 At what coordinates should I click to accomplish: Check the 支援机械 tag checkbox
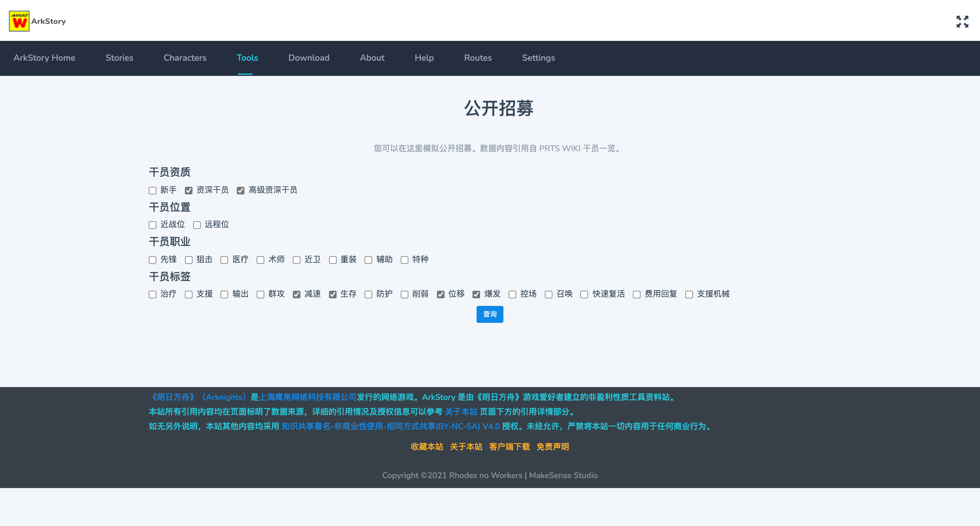click(x=689, y=295)
